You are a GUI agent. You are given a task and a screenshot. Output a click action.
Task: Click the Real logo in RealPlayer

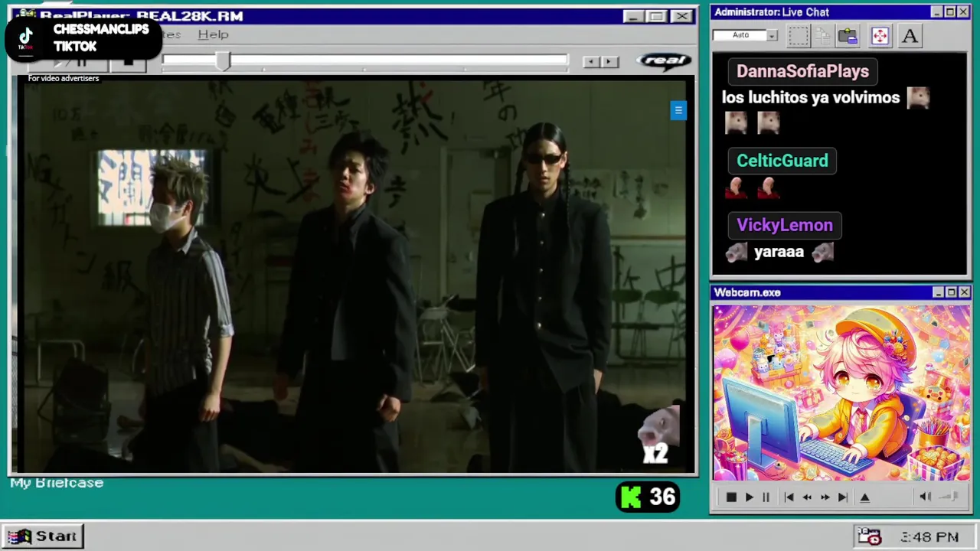click(x=664, y=60)
